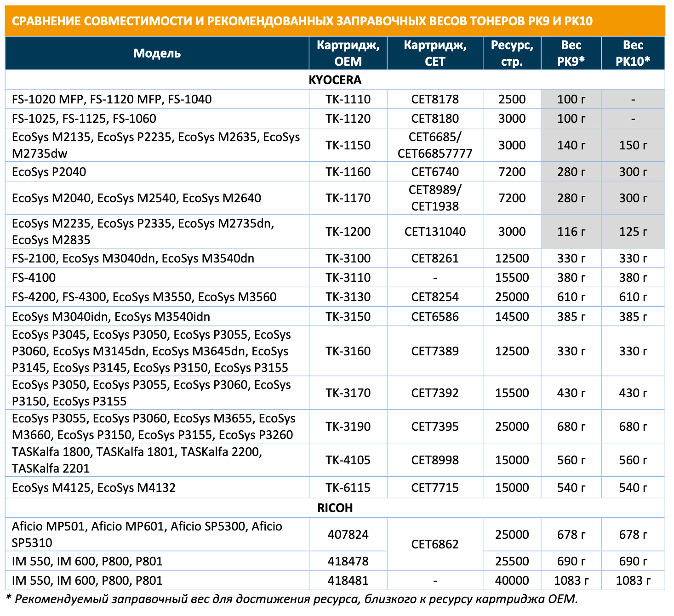Click the "Вес PK9*" column header
The image size is (674, 616).
[x=571, y=53]
